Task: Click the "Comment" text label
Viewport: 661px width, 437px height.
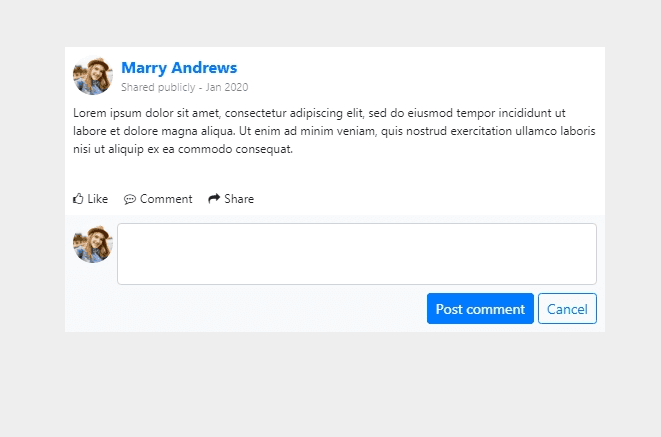Action: (x=166, y=199)
